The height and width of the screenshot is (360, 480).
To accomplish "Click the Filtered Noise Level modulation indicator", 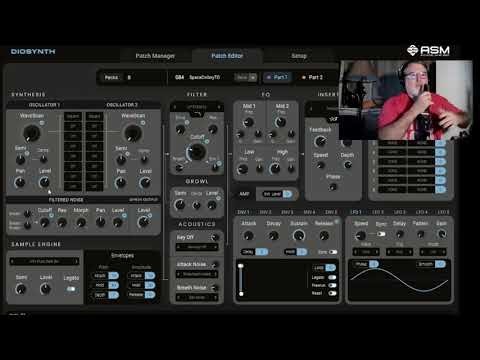I will [x=124, y=216].
